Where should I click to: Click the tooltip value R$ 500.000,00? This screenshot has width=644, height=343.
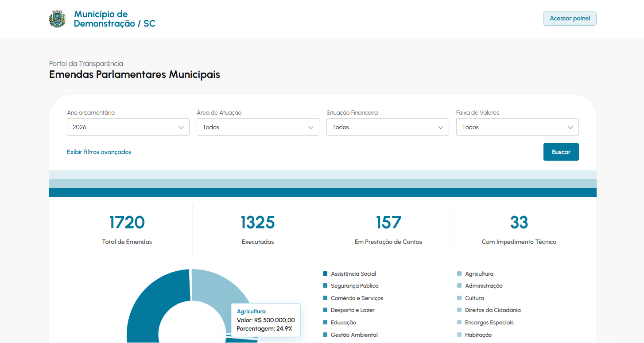[x=275, y=320]
